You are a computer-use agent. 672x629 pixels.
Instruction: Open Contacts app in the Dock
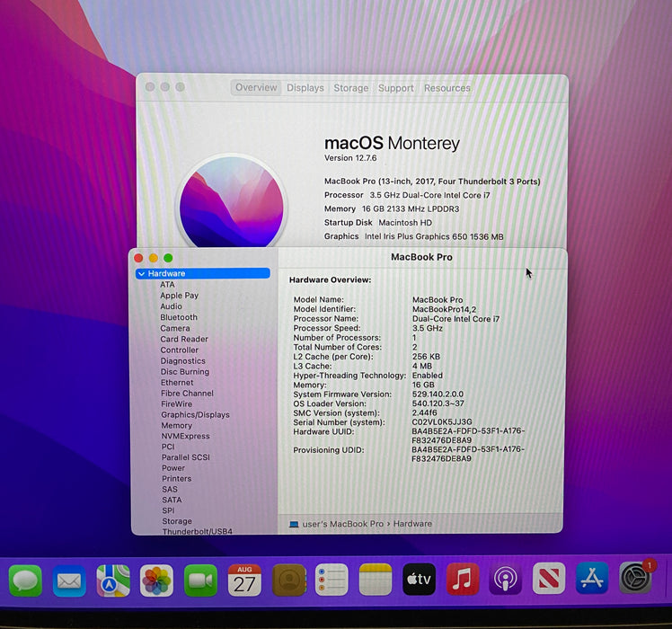[289, 580]
